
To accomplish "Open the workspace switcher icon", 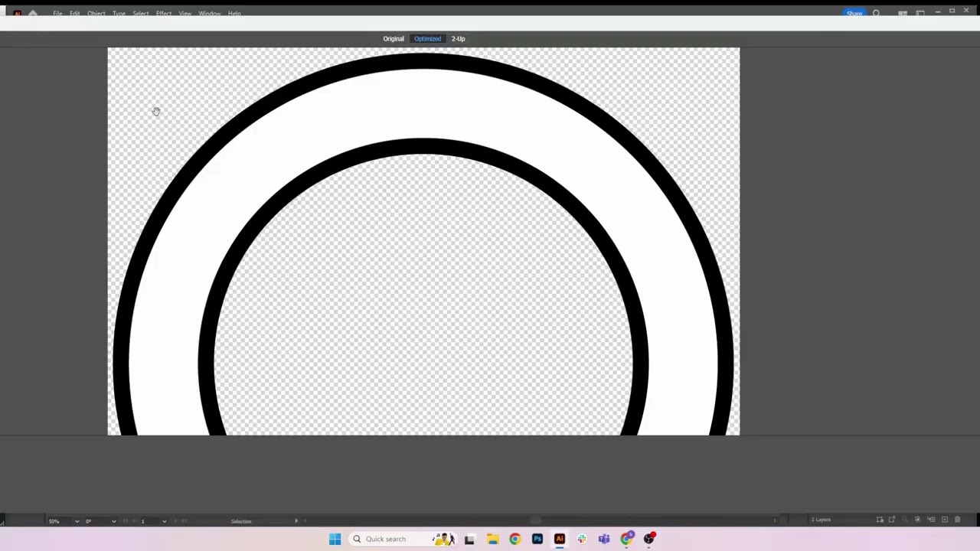I will tap(920, 13).
